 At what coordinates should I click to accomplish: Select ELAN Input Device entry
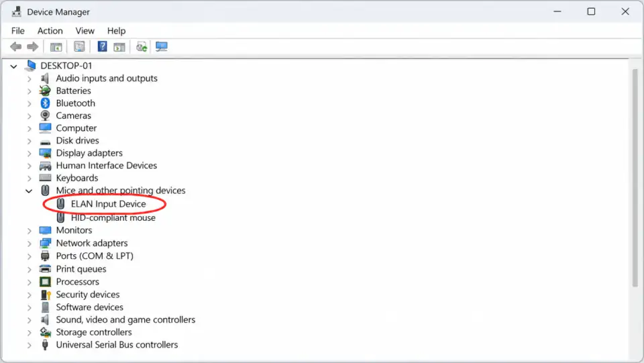click(109, 204)
